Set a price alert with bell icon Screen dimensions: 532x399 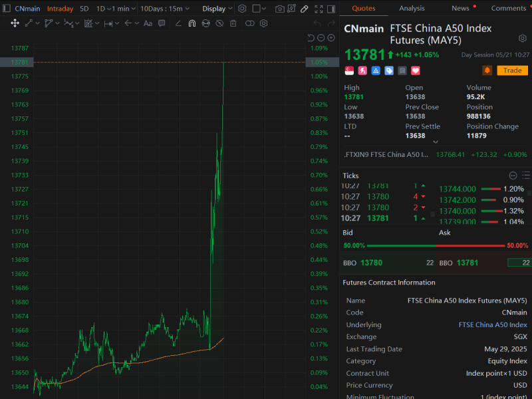pyautogui.click(x=487, y=70)
